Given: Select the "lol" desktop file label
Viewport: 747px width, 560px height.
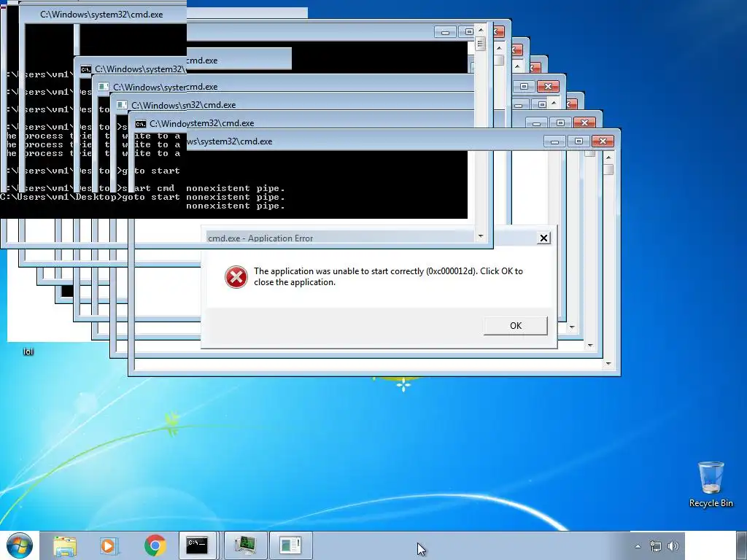Looking at the screenshot, I should pyautogui.click(x=28, y=351).
